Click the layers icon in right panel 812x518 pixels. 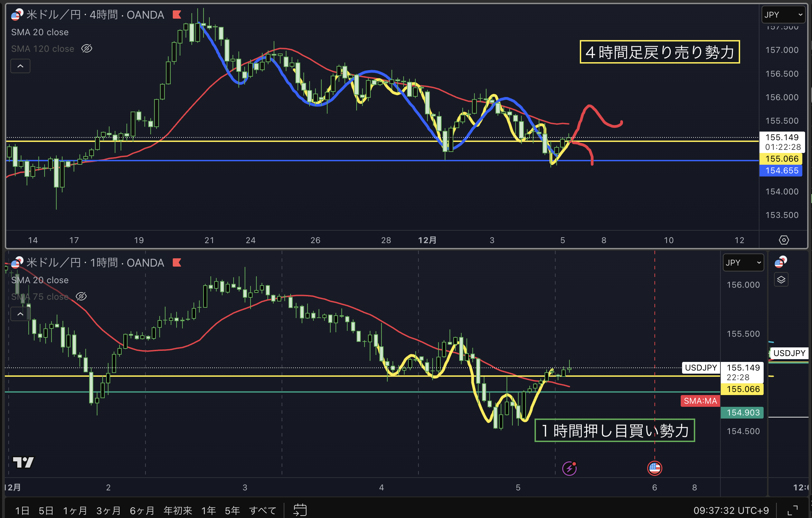(x=781, y=280)
